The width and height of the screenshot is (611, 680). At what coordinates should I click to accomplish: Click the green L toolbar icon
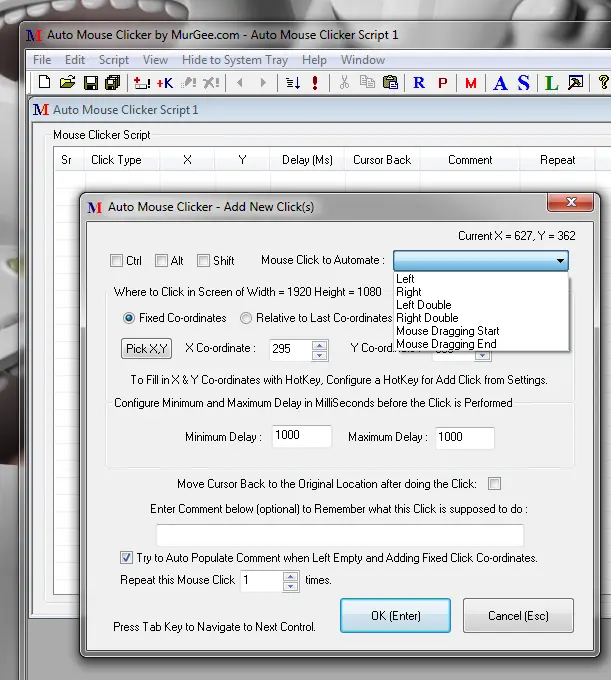[x=552, y=83]
